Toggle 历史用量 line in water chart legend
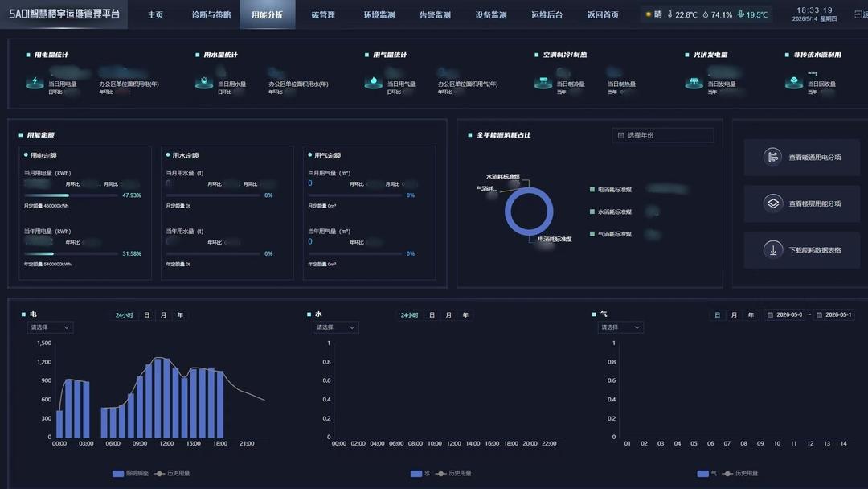This screenshot has width=868, height=489. [453, 474]
